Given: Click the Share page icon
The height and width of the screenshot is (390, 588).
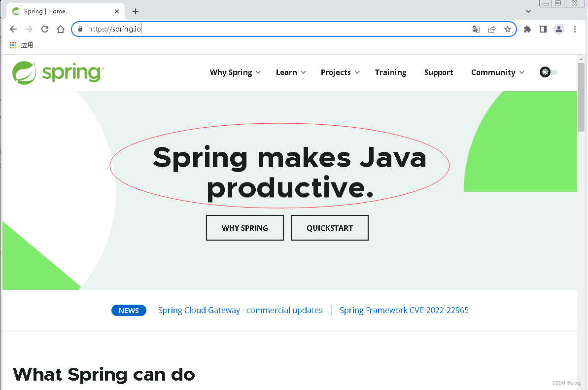Looking at the screenshot, I should click(491, 29).
